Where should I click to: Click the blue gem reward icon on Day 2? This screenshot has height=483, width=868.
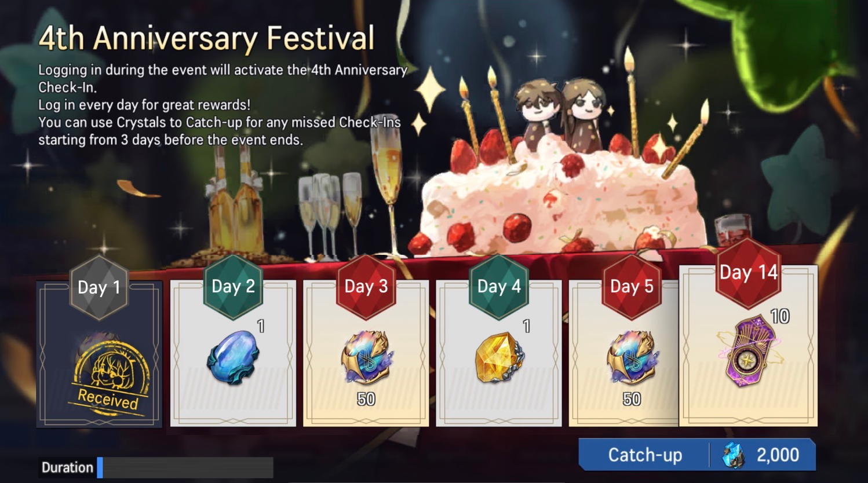click(233, 357)
